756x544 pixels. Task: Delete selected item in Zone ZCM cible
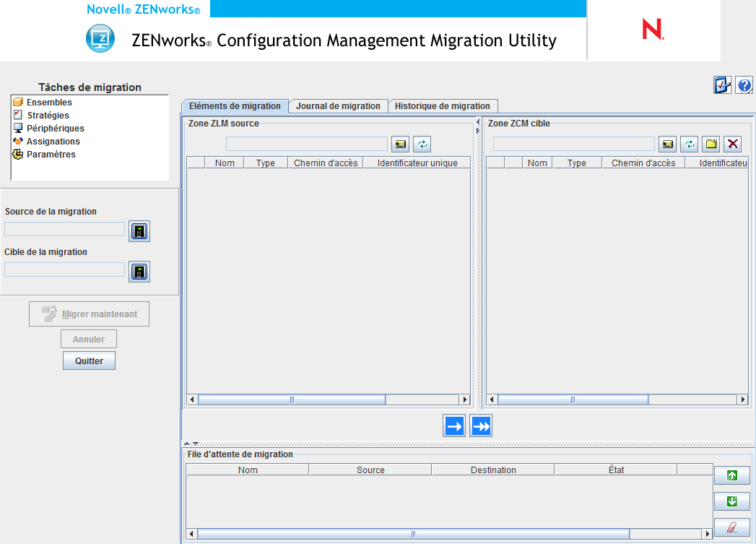coord(732,144)
